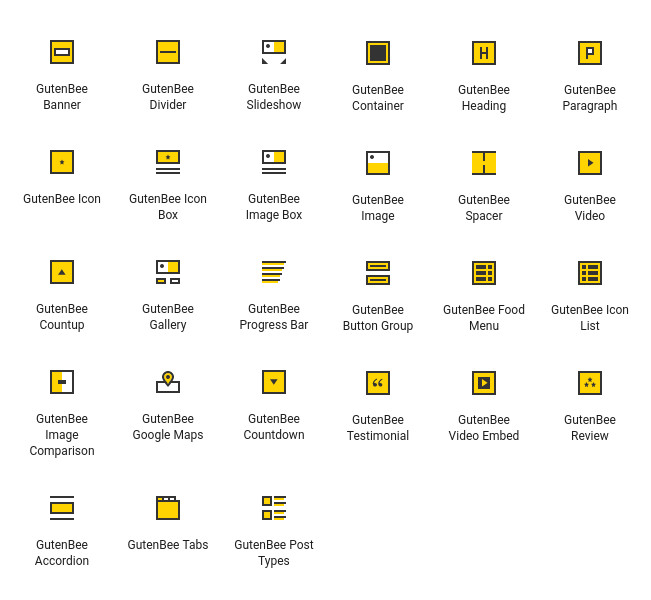The width and height of the screenshot is (651, 600).
Task: Pick the GutenBee Food Menu icon
Action: pyautogui.click(x=484, y=273)
